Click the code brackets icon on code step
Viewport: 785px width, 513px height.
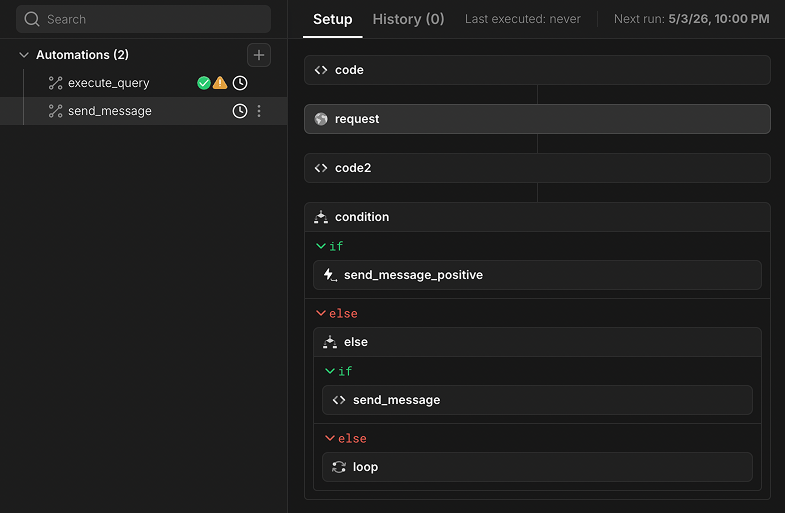(x=321, y=70)
